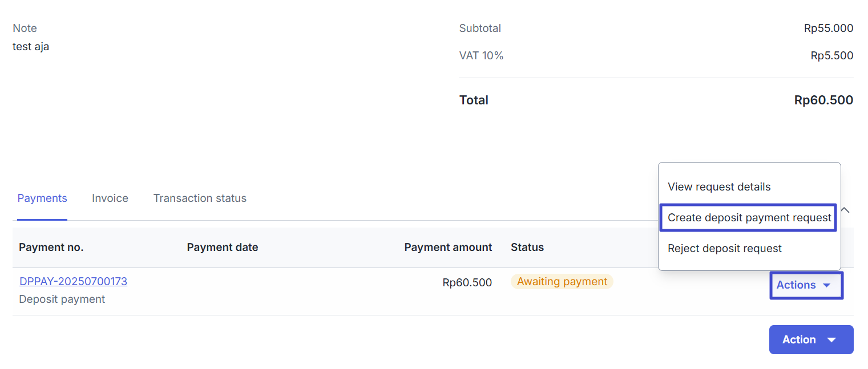Click the Deposit payment label under payment number
The image size is (868, 369).
pos(62,299)
